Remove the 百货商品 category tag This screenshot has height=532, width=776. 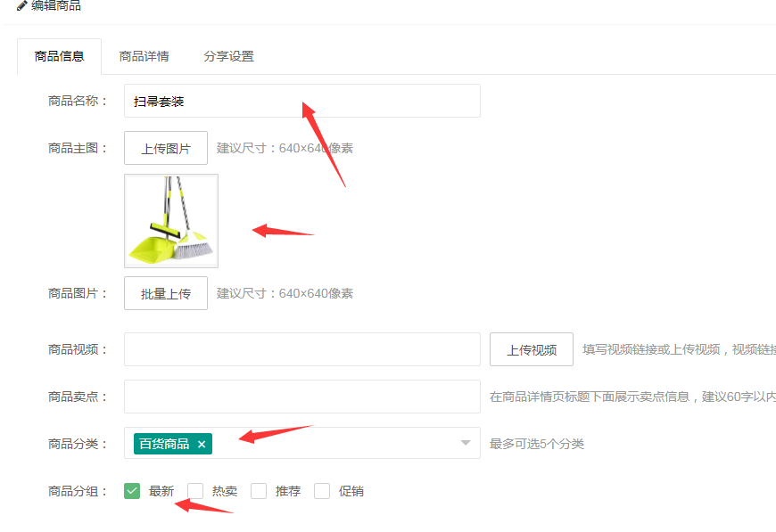point(202,444)
